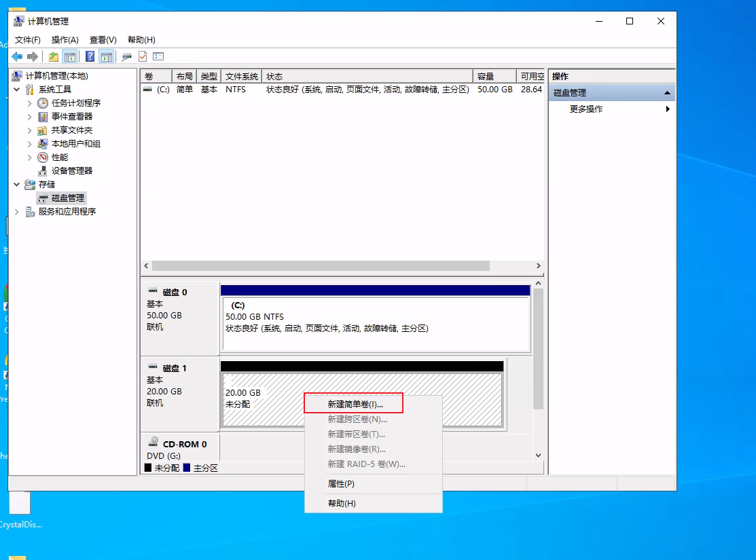The width and height of the screenshot is (756, 560).
Task: Open the blue Help question mark icon
Action: click(90, 57)
